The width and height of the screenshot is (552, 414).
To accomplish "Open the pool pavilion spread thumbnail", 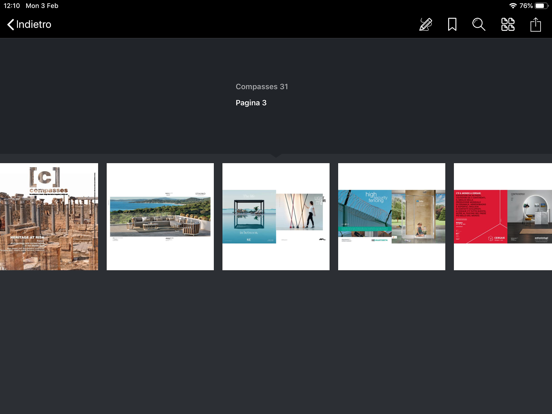I will tap(276, 217).
